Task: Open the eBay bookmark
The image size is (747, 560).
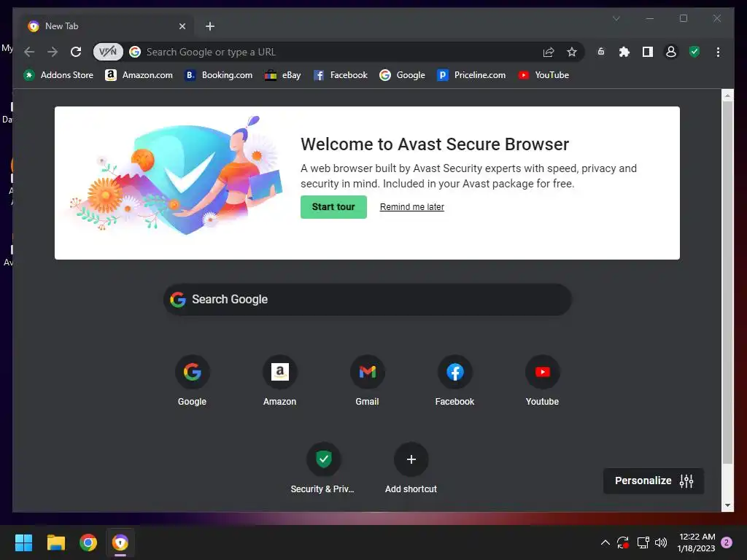Action: point(283,75)
